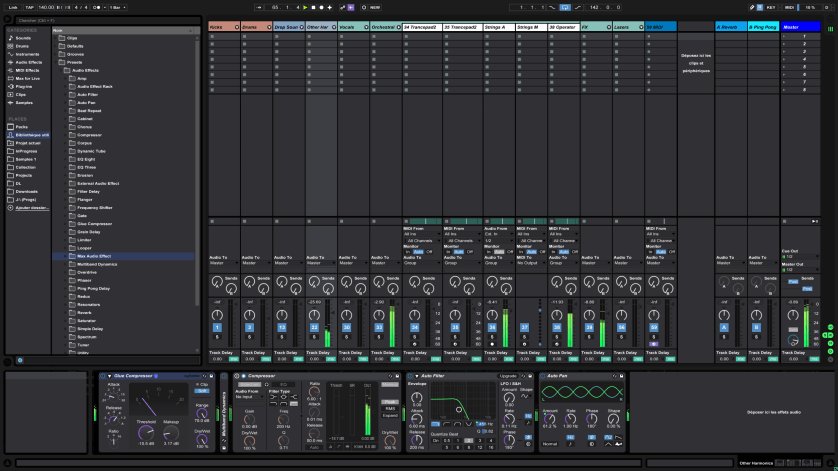Viewport: 838px width, 471px height.
Task: Toggle Automation Arm button in transport
Action: (x=343, y=7)
